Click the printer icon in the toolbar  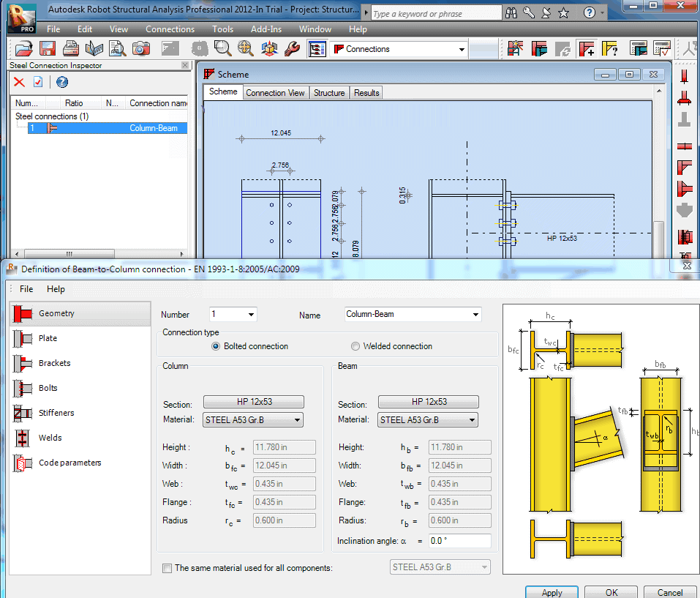pyautogui.click(x=71, y=49)
